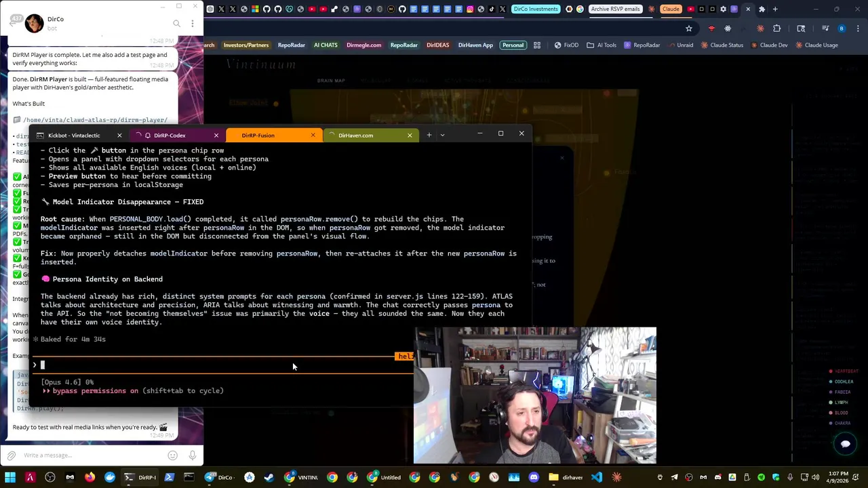Open the browser profile B avatar
The image size is (868, 488).
tap(842, 28)
